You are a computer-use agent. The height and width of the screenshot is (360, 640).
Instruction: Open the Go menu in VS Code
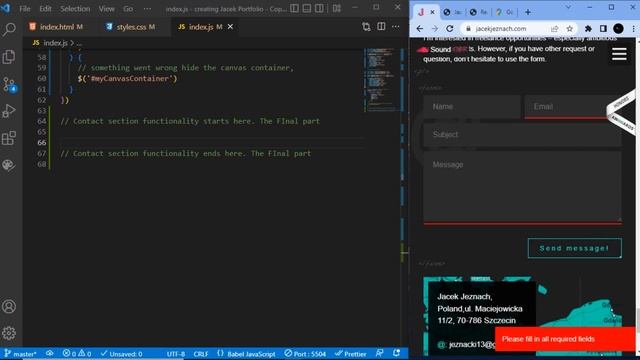coord(128,9)
